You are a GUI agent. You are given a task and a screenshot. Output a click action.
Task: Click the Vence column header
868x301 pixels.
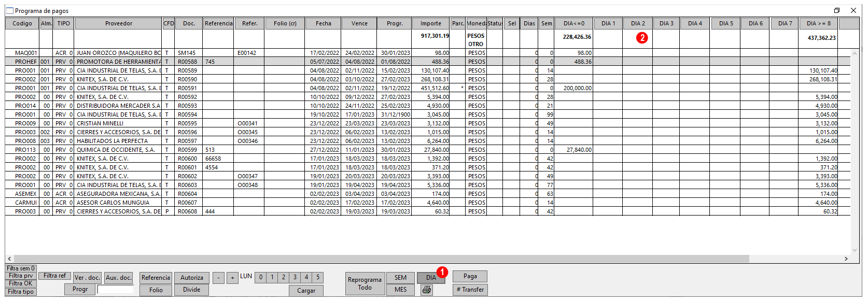click(359, 23)
